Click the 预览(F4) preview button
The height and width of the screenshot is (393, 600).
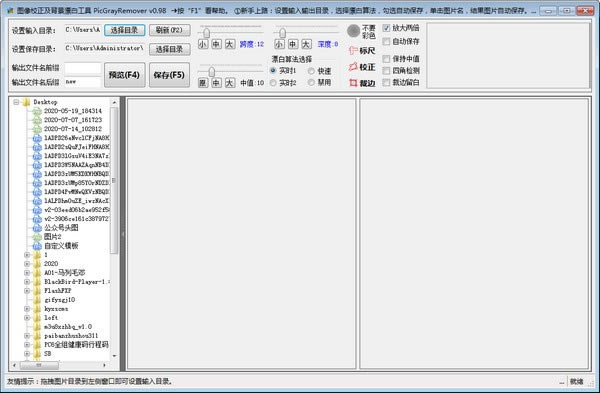[125, 75]
